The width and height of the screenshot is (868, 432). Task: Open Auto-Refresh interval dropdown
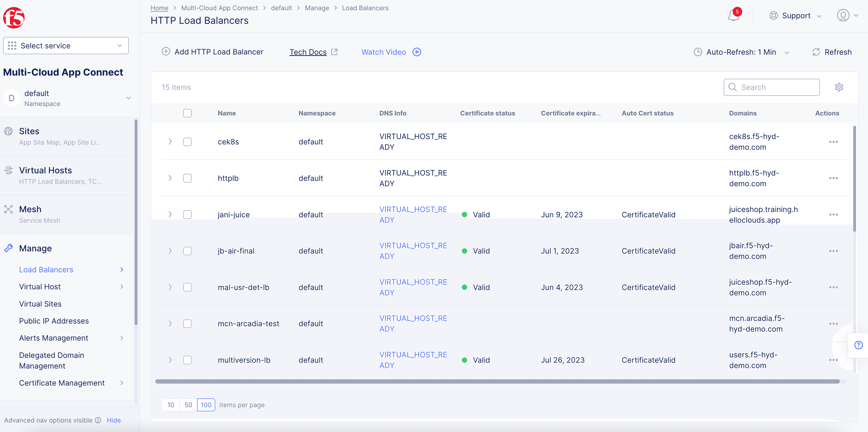741,52
